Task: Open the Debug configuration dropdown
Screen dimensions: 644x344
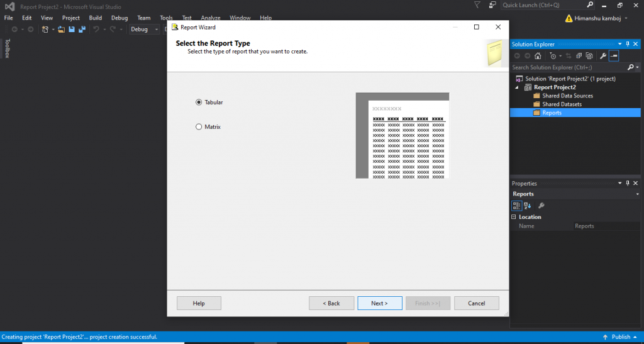Action: click(x=145, y=30)
